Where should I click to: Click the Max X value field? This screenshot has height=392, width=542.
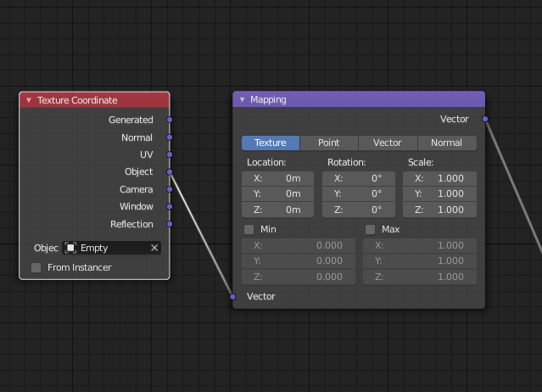(x=420, y=245)
